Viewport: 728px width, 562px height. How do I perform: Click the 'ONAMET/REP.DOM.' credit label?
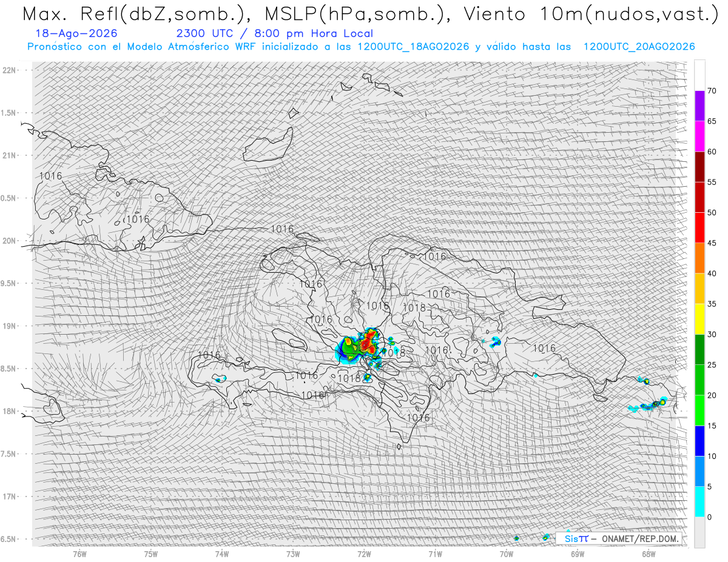pyautogui.click(x=639, y=538)
